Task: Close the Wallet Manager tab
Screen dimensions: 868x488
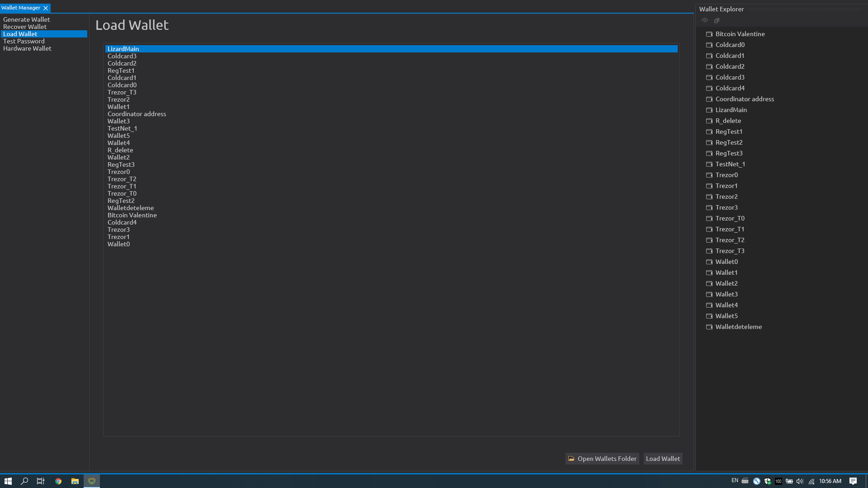Action: click(x=46, y=8)
